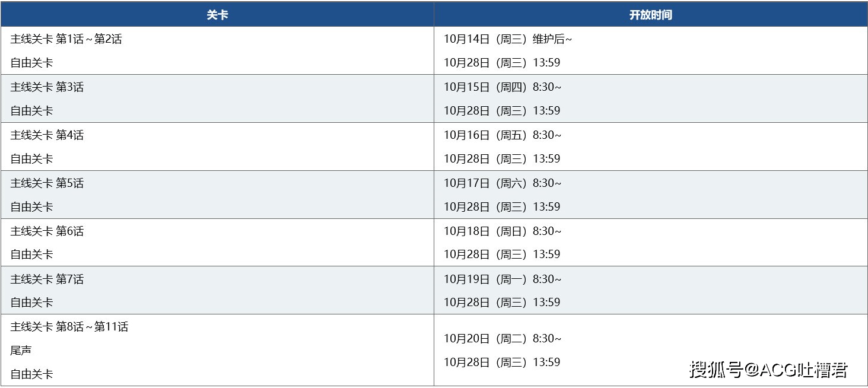
Task: Click the 开放时间 column header
Action: point(650,15)
